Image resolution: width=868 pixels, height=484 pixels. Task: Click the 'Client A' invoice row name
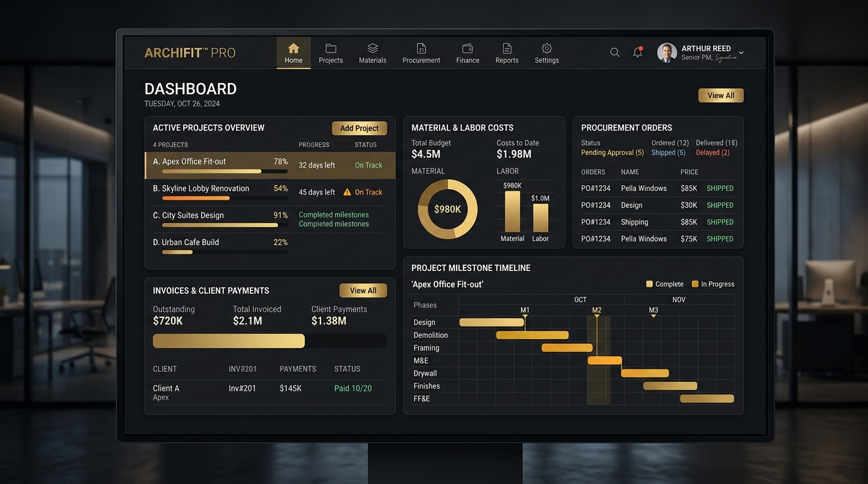(x=166, y=388)
